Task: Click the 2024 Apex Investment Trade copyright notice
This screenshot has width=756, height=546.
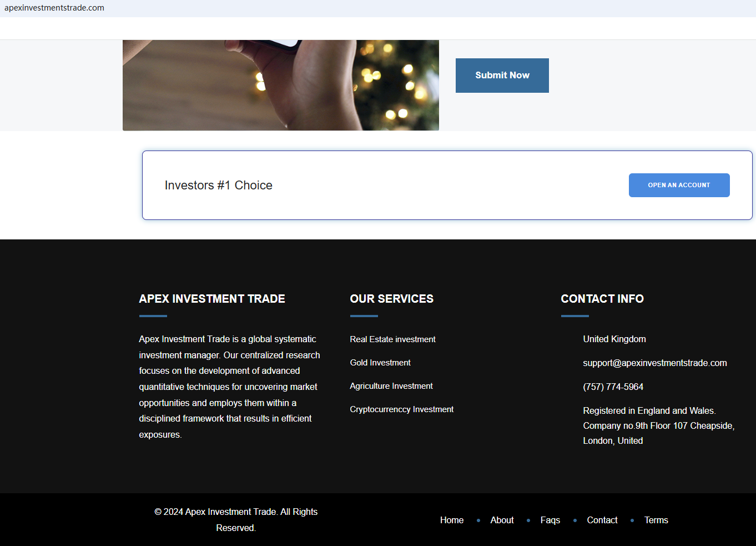Action: tap(236, 520)
